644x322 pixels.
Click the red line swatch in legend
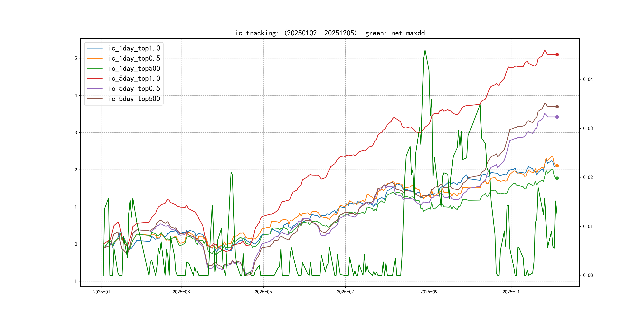[94, 79]
